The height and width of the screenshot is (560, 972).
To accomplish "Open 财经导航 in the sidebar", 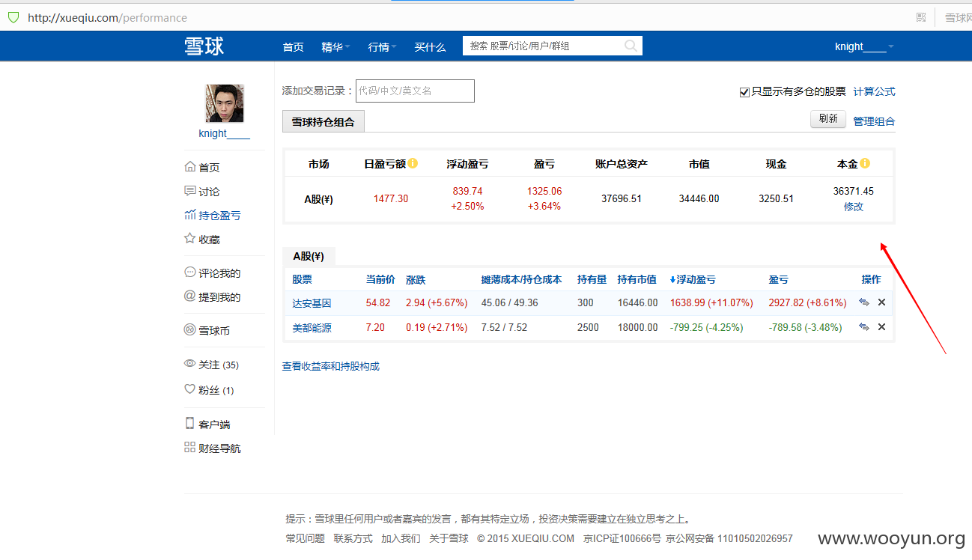I will click(213, 448).
